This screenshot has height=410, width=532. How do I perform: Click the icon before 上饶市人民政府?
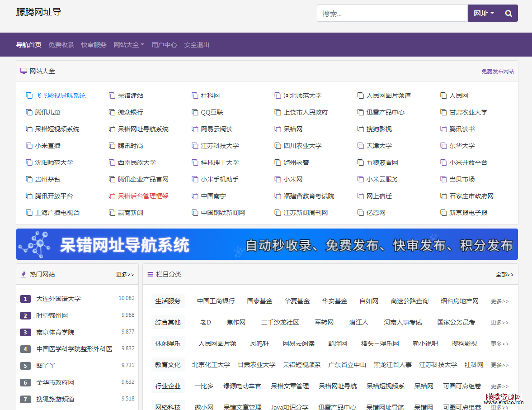pyautogui.click(x=278, y=112)
